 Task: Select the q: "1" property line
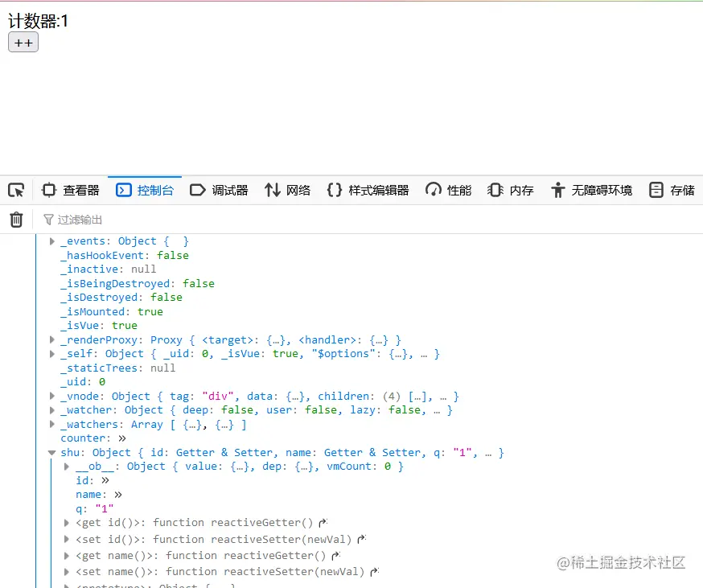coord(95,509)
